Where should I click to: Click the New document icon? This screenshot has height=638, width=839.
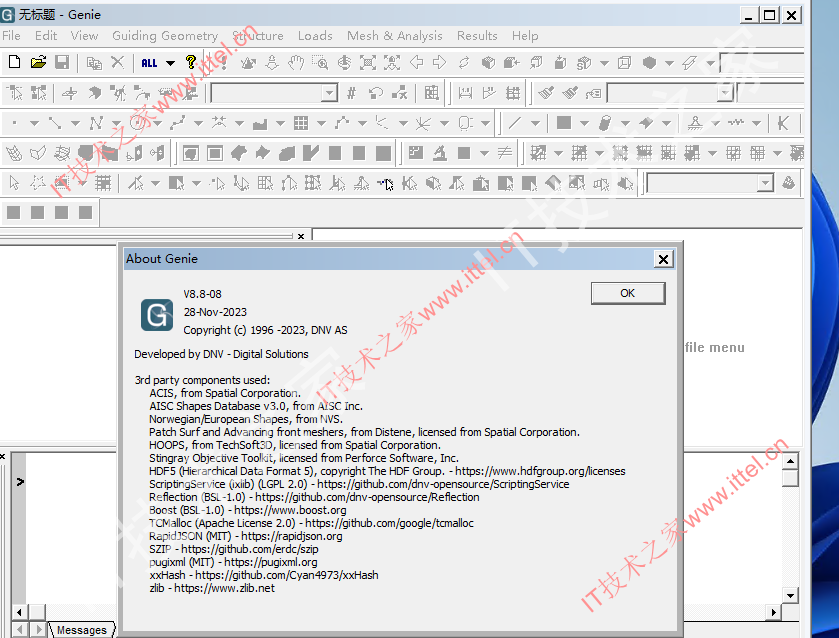14,62
